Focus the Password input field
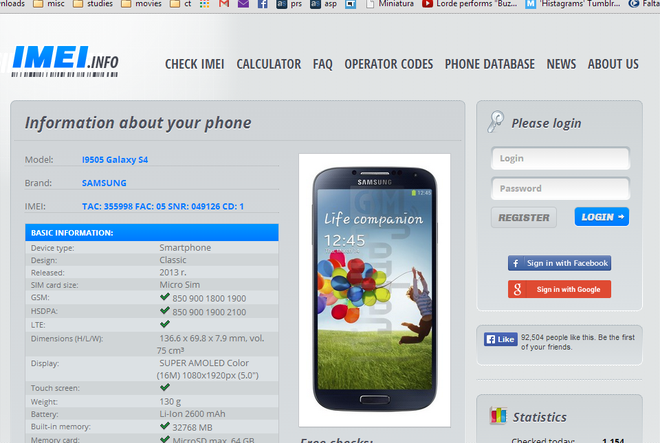Viewport: 660px width, 443px height. (x=560, y=188)
